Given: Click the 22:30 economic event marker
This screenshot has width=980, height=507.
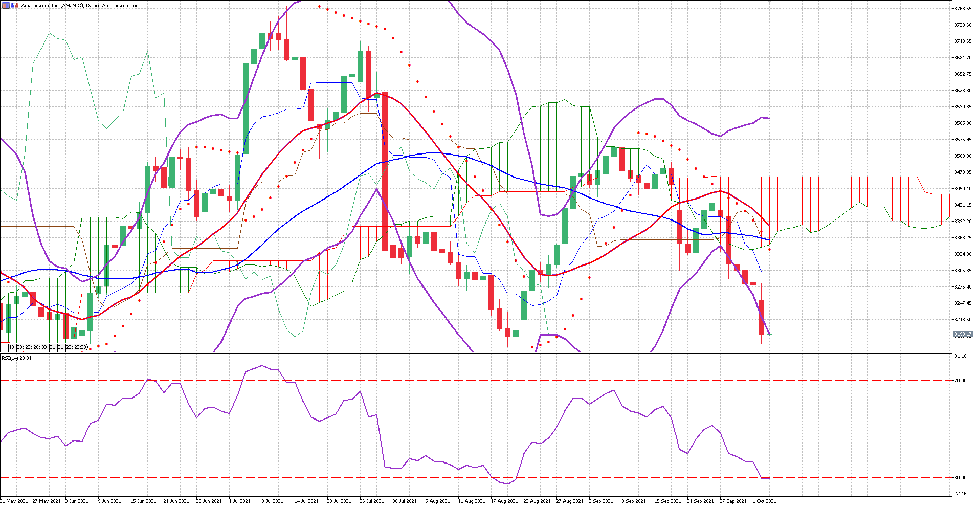Looking at the screenshot, I should coord(80,347).
